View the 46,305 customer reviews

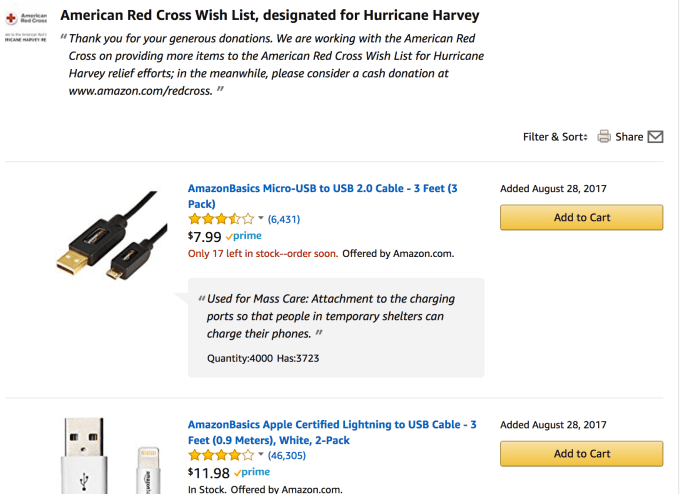(287, 456)
